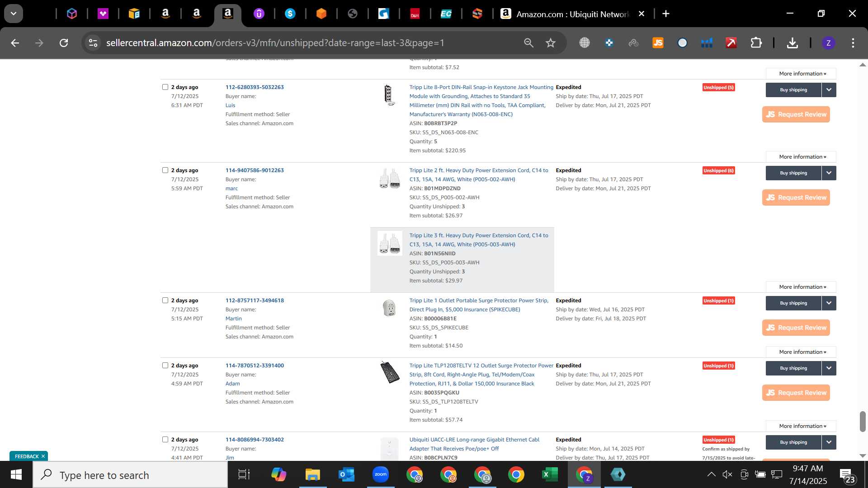Image resolution: width=868 pixels, height=488 pixels.
Task: Expand More information under Adam order
Action: (801, 426)
